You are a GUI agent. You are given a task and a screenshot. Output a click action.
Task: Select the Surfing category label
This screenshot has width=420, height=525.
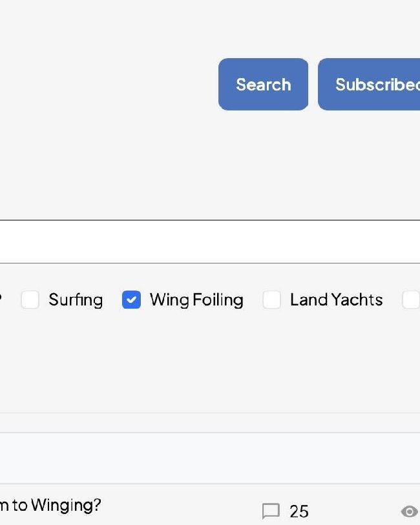pos(76,300)
